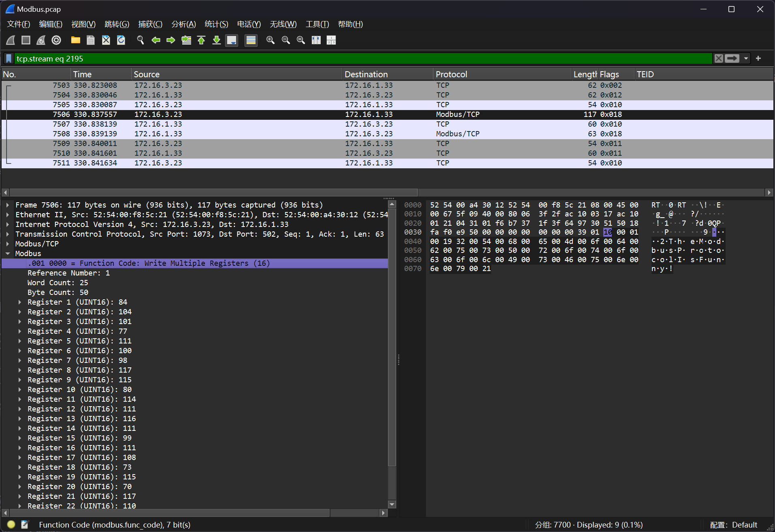
Task: Click the reset layout icon in toolbar
Action: 331,40
